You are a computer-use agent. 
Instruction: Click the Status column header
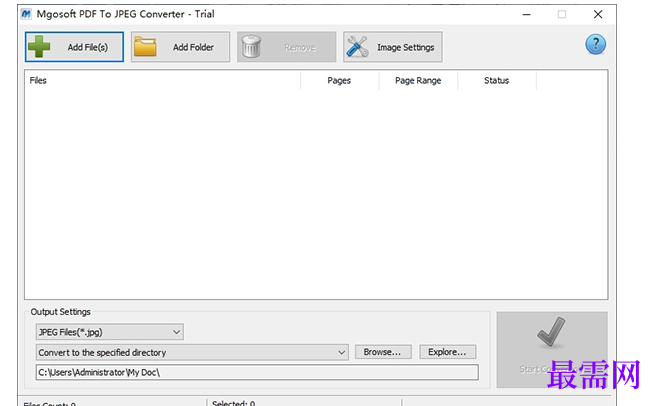point(497,80)
